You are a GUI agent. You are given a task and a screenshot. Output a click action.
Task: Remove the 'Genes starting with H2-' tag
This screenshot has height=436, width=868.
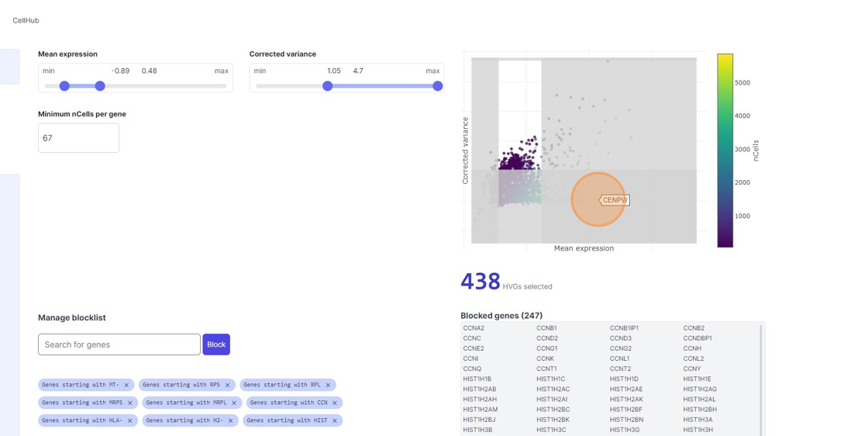(x=230, y=420)
